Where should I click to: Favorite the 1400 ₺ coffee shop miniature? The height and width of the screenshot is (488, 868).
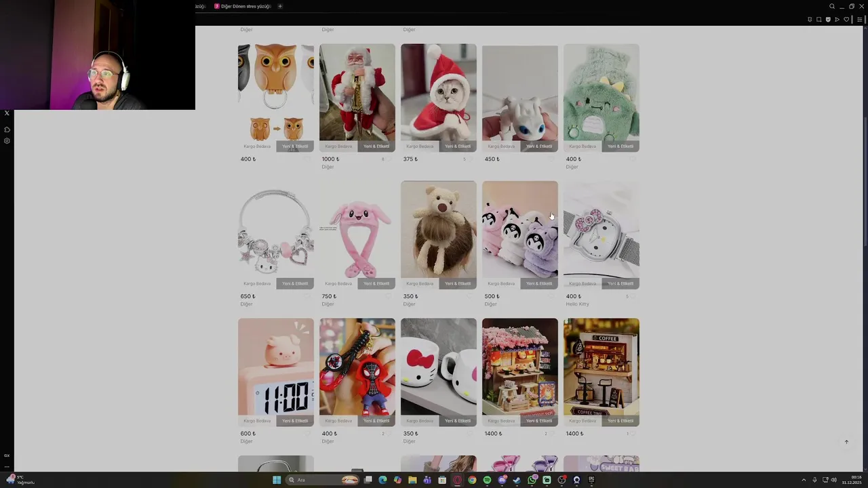(x=633, y=434)
